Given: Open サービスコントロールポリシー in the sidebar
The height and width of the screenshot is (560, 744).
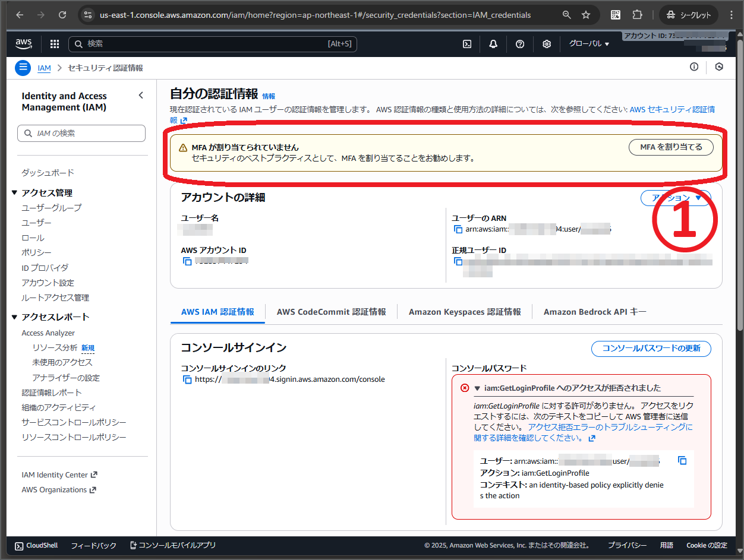Looking at the screenshot, I should pos(74,422).
